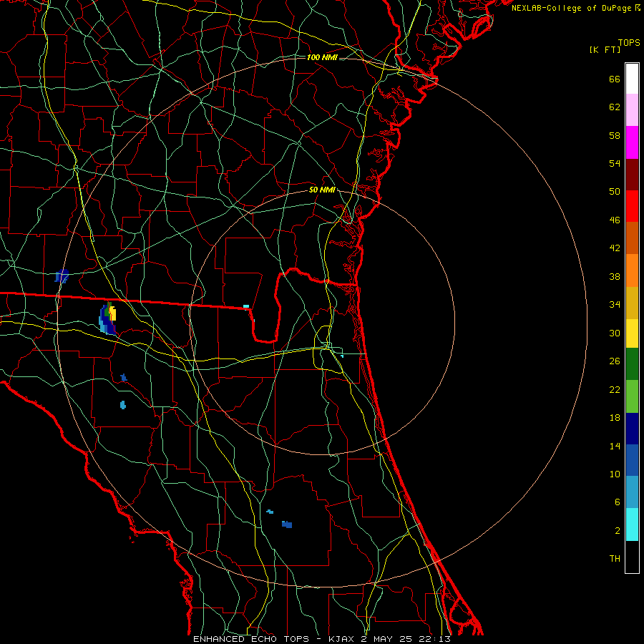This screenshot has width=644, height=644.
Task: Click the [K FT] units label
Action: (605, 49)
